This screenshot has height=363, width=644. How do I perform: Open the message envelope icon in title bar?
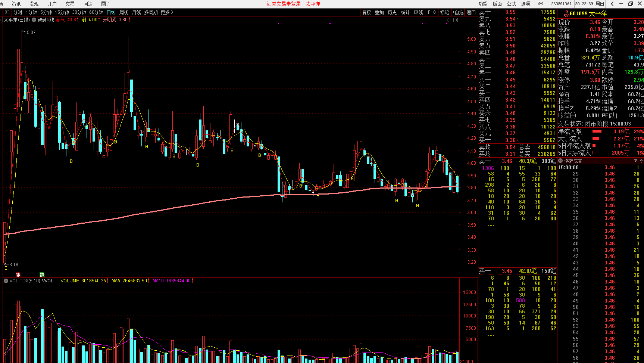coord(540,4)
